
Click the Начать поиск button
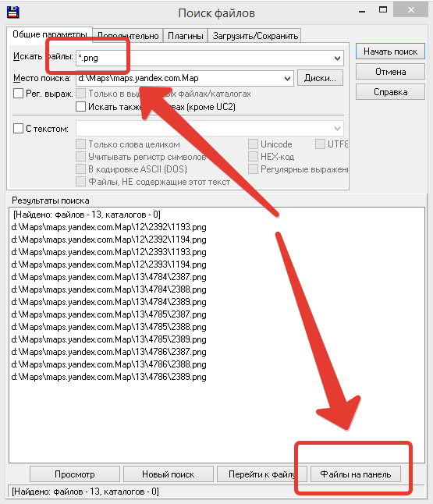click(390, 51)
